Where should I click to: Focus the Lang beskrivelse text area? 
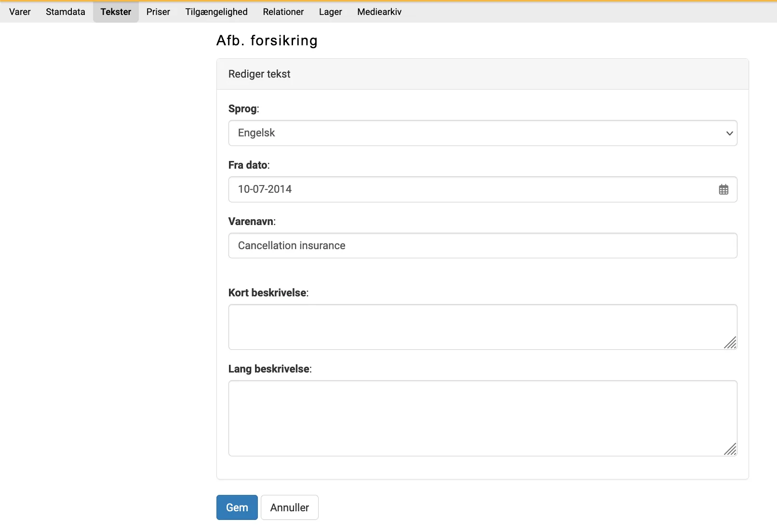(x=482, y=418)
